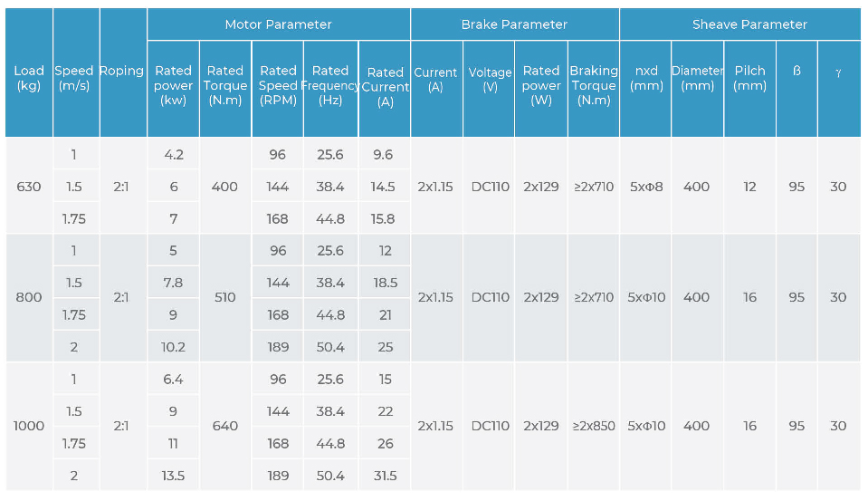The height and width of the screenshot is (501, 868).
Task: Click the Sheave Parameter group header
Action: [x=749, y=24]
